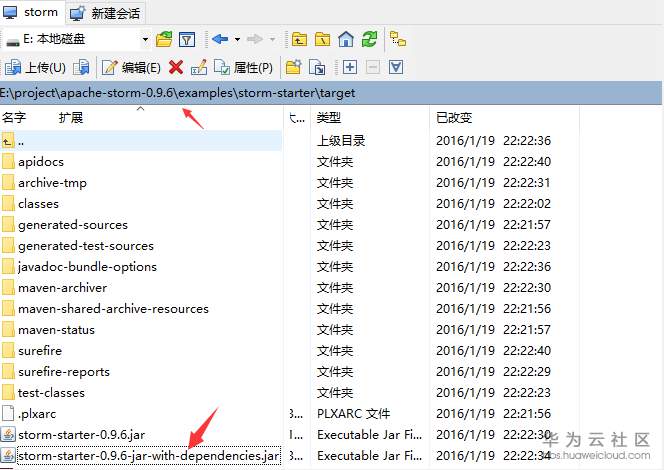The height and width of the screenshot is (470, 664).
Task: Open the E: 本地磁盘 drive dropdown
Action: (x=145, y=39)
